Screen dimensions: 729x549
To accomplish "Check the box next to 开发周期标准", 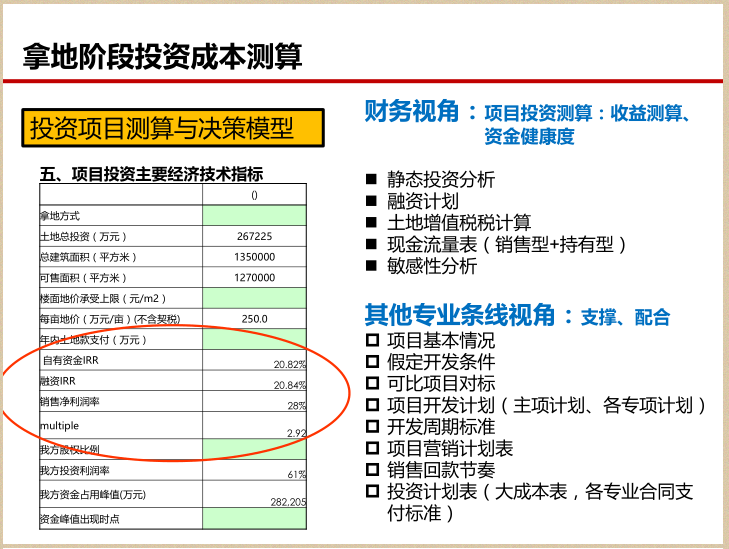I will (372, 427).
